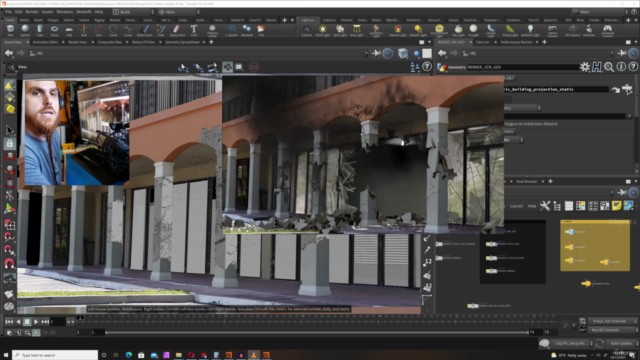
Task: Click the Gamepad Camera shelf tool
Action: (608, 30)
